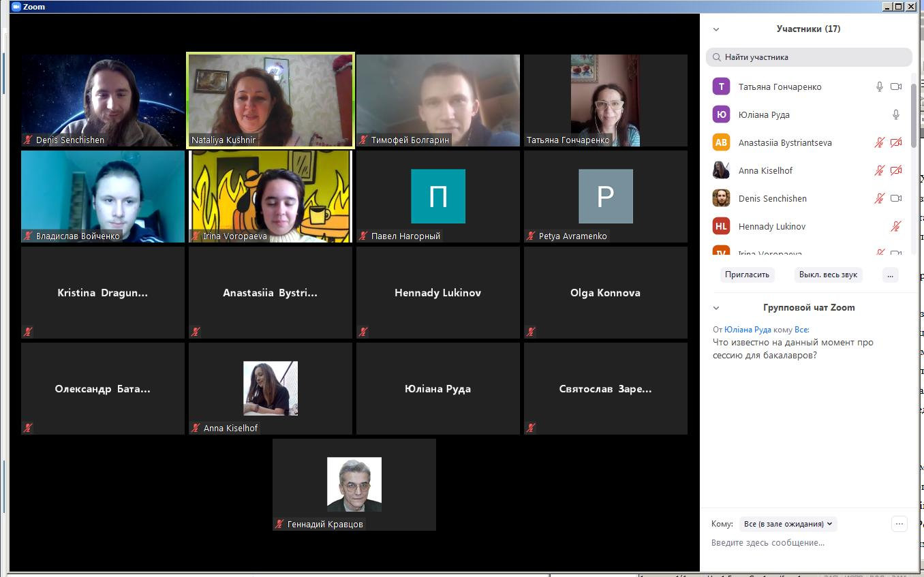This screenshot has height=577, width=924.
Task: Click orange AB avatar in participants list
Action: pyautogui.click(x=721, y=142)
